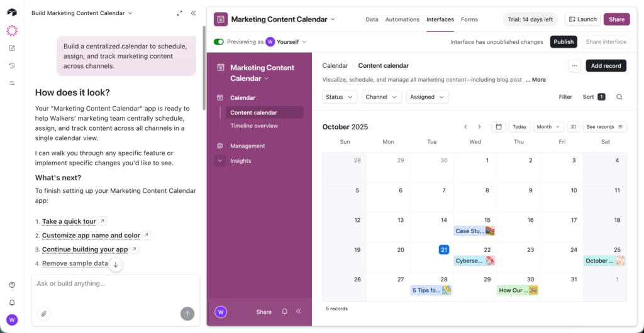Click the help question mark icon
Image resolution: width=644 pixels, height=333 pixels.
[12, 285]
